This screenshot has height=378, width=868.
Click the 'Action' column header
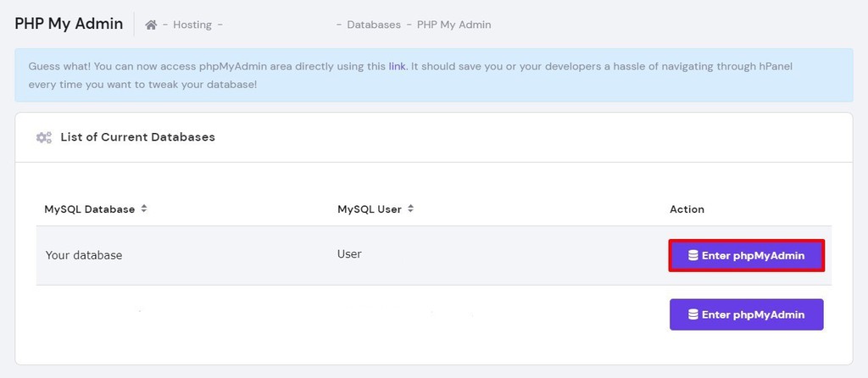point(687,209)
